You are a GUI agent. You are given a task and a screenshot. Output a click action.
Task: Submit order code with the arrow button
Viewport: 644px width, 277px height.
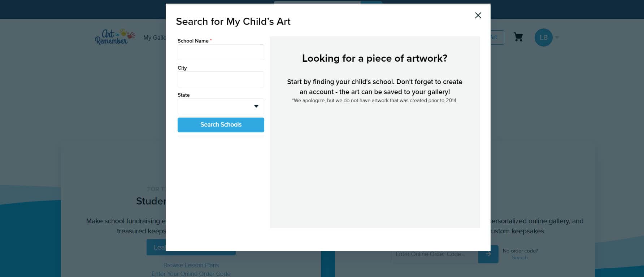click(488, 254)
